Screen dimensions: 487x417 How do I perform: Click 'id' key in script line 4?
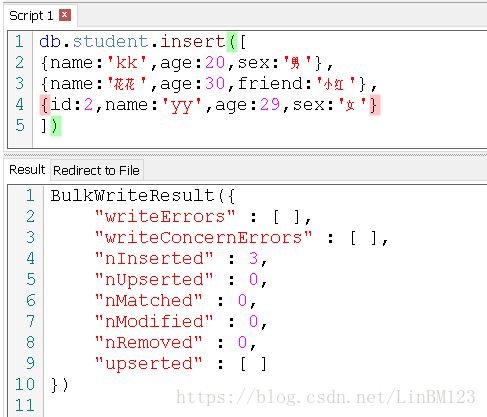click(61, 105)
